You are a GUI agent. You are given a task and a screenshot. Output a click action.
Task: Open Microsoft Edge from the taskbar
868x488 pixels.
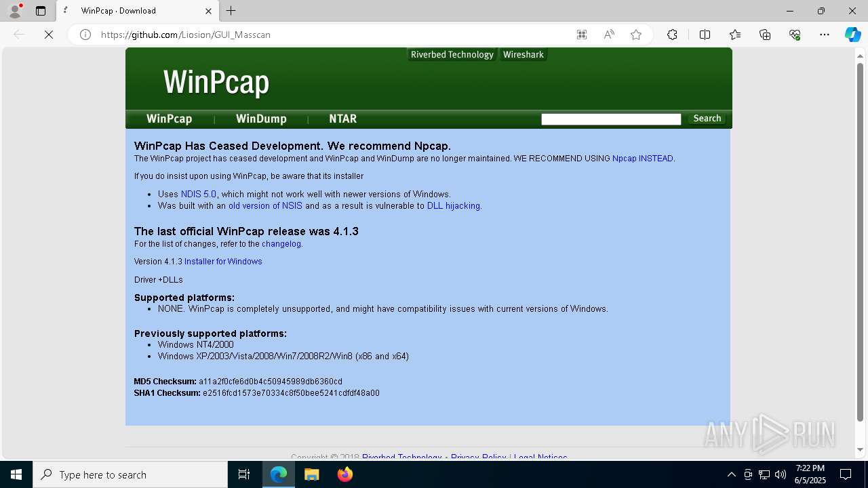(x=279, y=474)
